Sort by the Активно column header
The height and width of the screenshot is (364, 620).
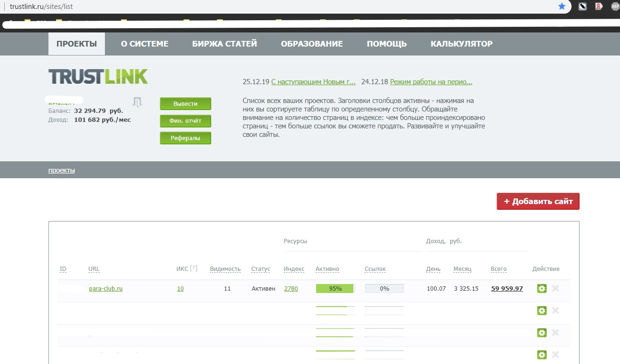[327, 269]
